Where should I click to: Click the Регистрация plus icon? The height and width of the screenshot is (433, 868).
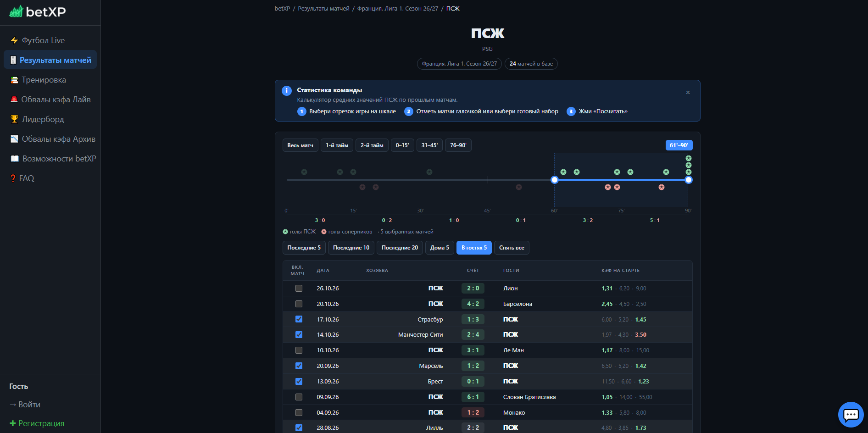click(12, 423)
